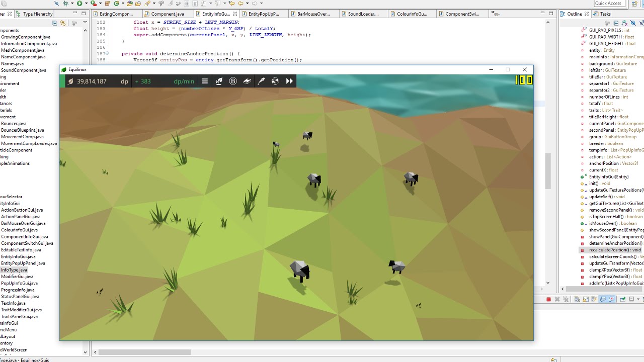Toggle Hide Fields icon in Outline toolbar
This screenshot has height=362, width=644.
[x=633, y=23]
